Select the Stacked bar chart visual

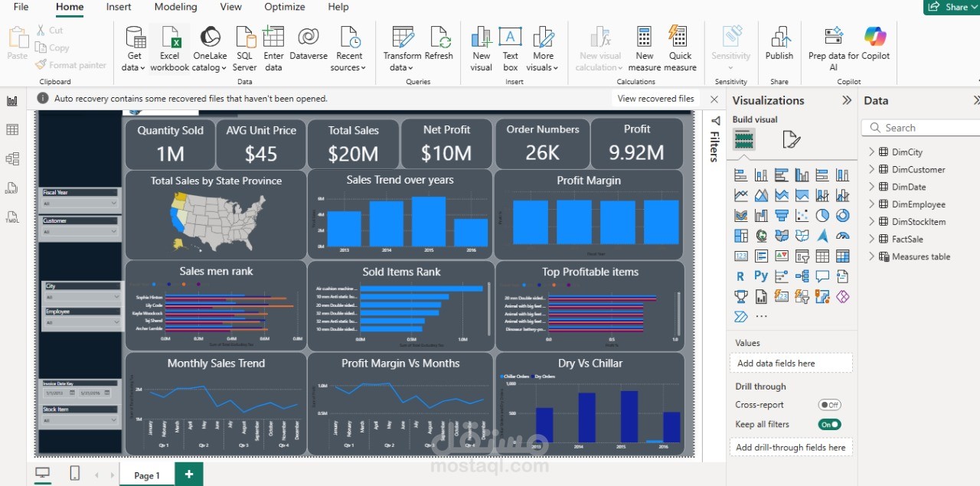tap(740, 175)
